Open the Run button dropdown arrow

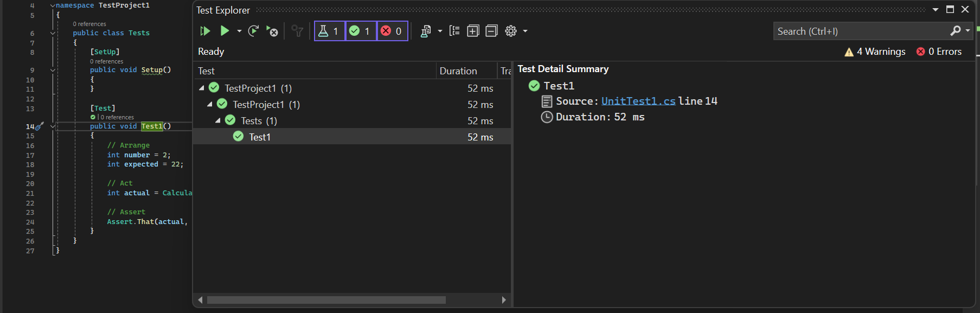coord(239,31)
